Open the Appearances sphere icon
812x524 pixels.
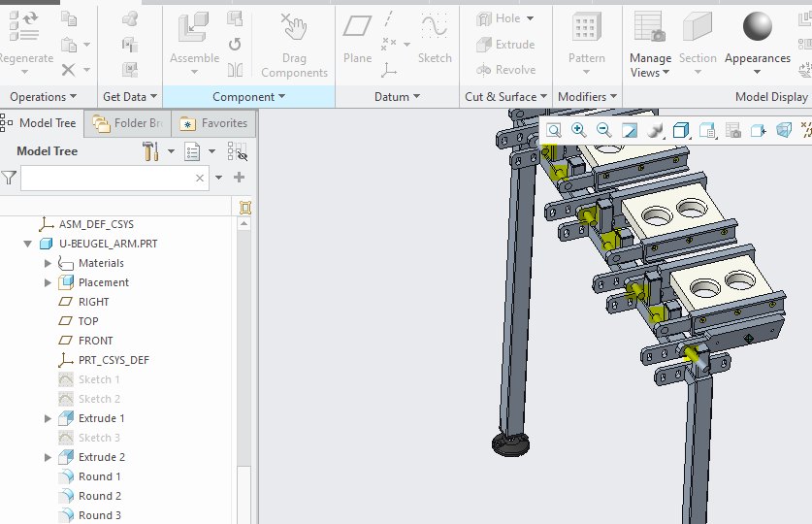(x=758, y=27)
